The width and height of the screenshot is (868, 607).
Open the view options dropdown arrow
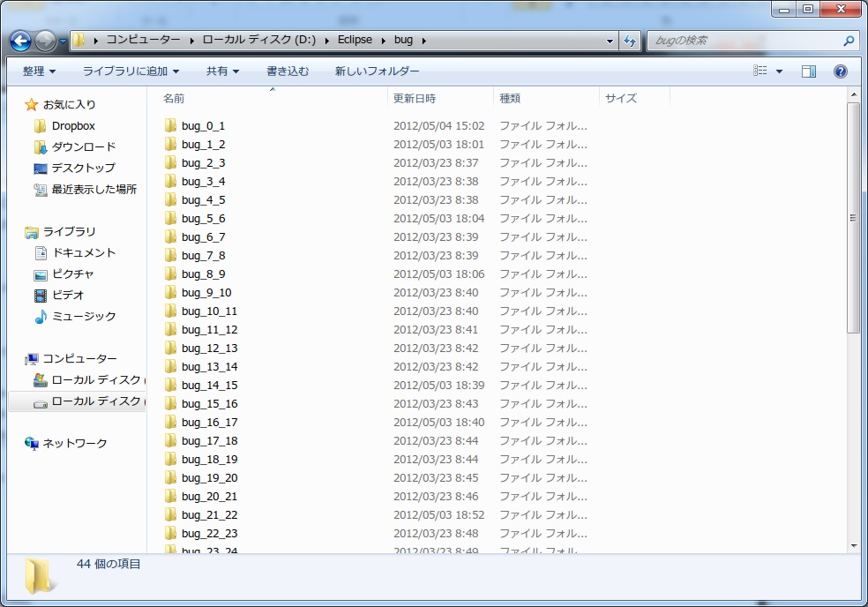click(779, 71)
